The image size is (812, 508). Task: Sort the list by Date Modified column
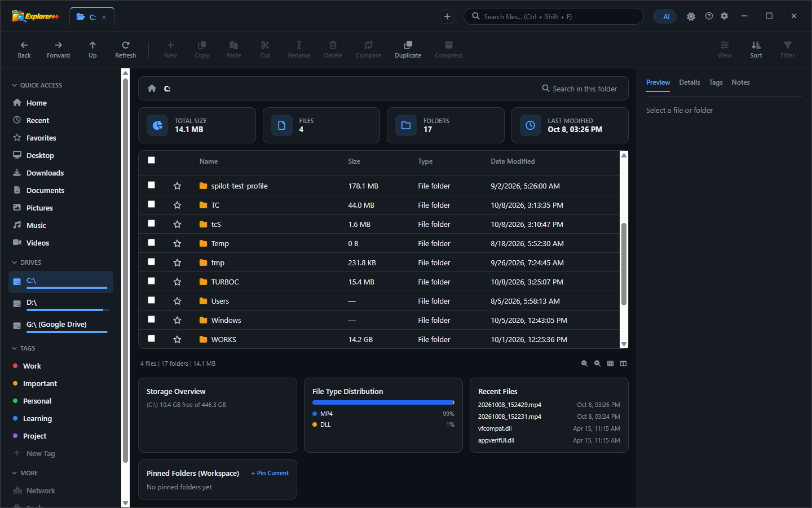[x=513, y=161]
